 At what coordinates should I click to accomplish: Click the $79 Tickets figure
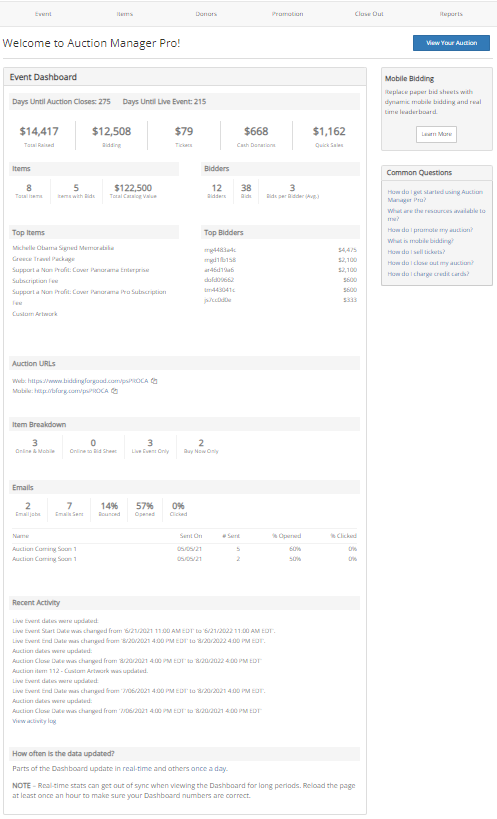pyautogui.click(x=184, y=132)
